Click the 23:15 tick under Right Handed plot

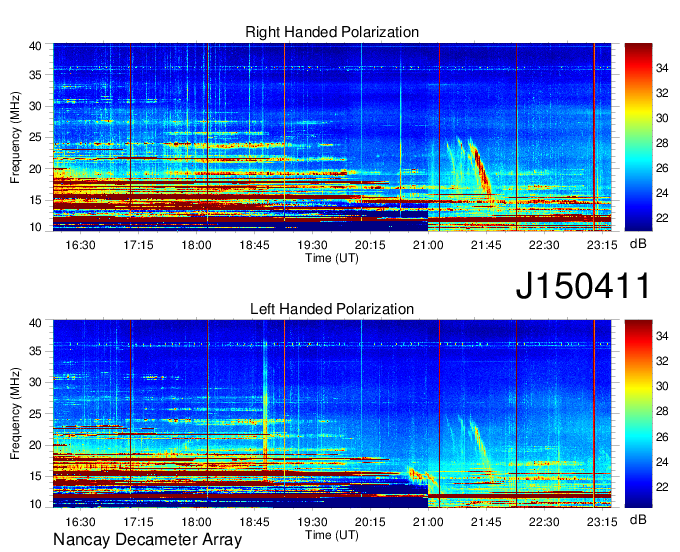point(602,245)
